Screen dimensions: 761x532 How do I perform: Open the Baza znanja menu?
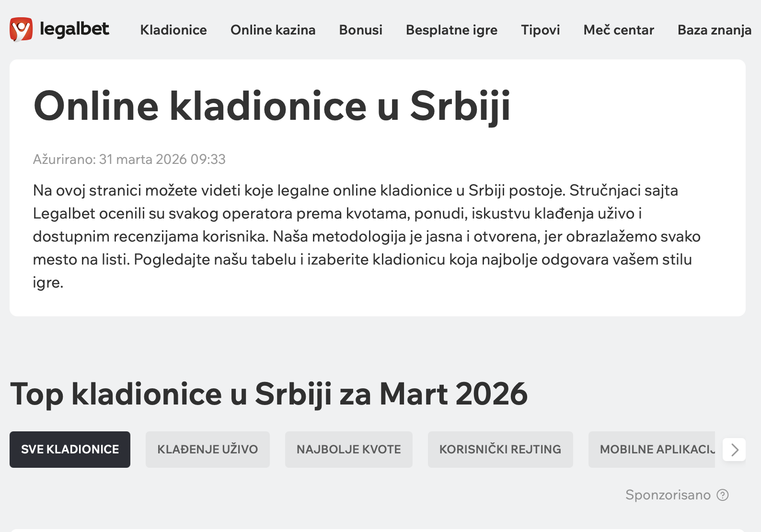click(714, 30)
